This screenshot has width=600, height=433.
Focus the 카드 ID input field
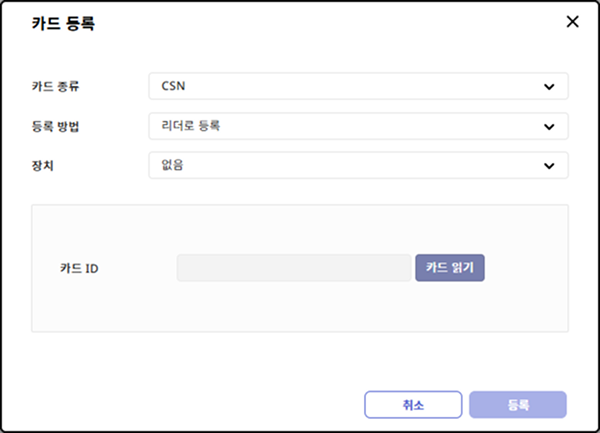coord(293,268)
